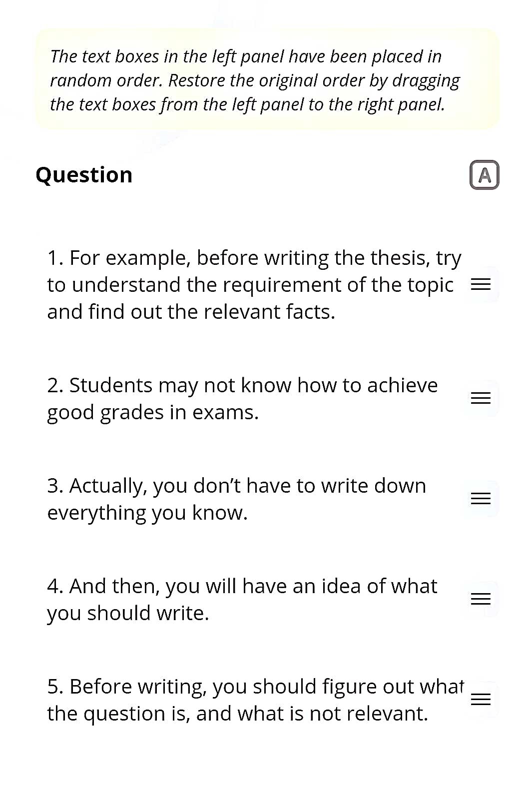The image size is (532, 789).
Task: Tap the drag handle for 'And then' sentence
Action: pos(481,599)
